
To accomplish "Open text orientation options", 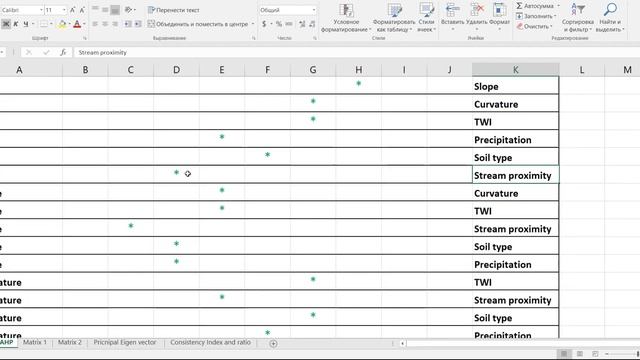I will [130, 10].
